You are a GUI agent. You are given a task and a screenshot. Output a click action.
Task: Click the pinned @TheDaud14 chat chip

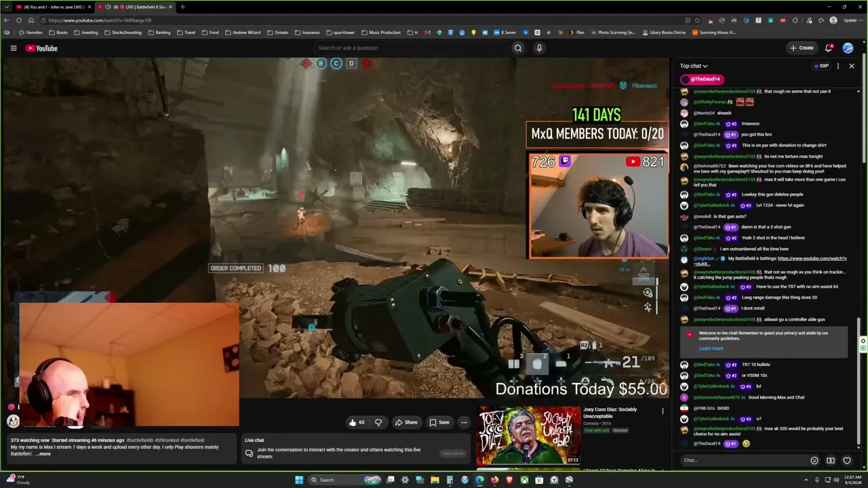tap(702, 79)
